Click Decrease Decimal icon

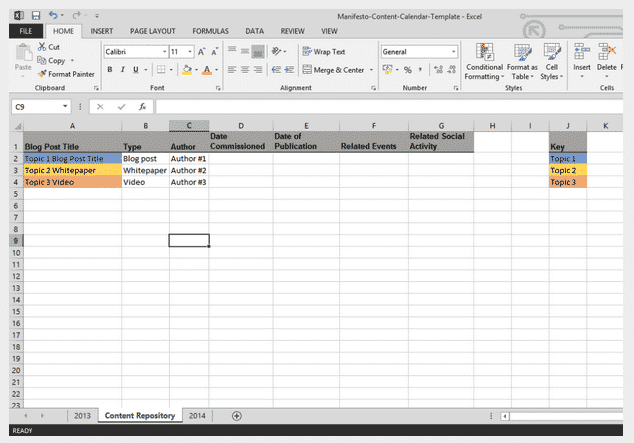click(451, 70)
